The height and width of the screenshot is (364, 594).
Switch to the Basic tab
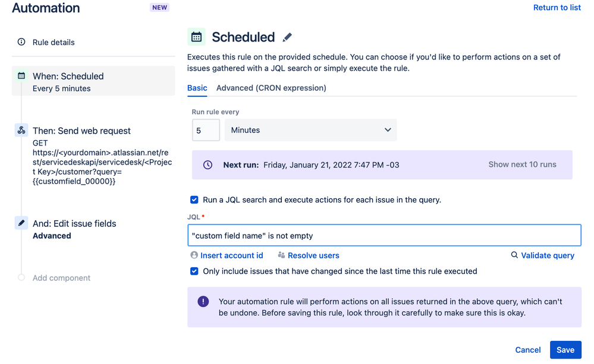(x=197, y=88)
